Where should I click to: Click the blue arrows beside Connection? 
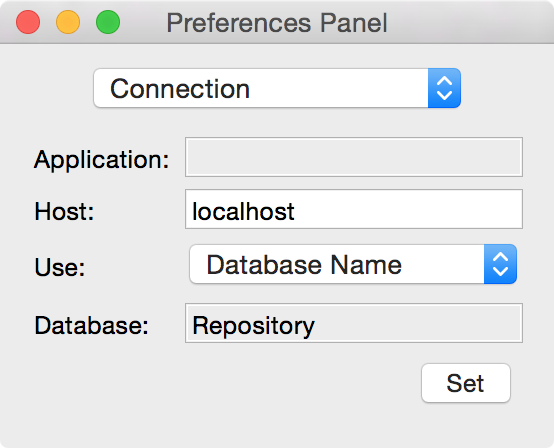point(444,88)
